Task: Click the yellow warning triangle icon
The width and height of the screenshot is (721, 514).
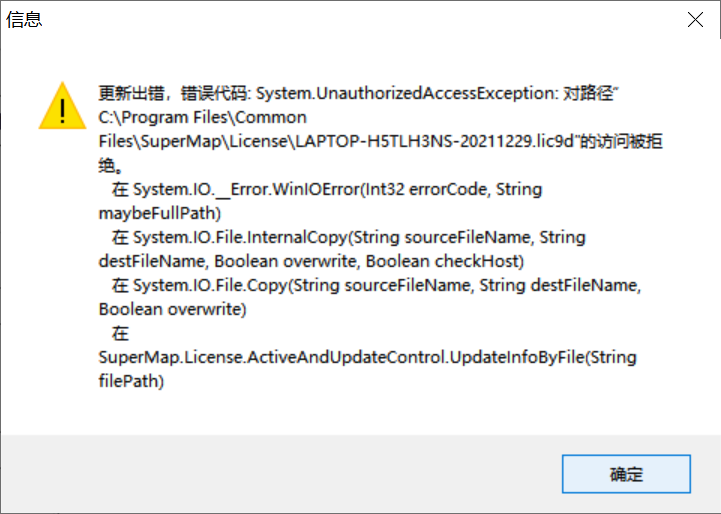Action: 62,106
